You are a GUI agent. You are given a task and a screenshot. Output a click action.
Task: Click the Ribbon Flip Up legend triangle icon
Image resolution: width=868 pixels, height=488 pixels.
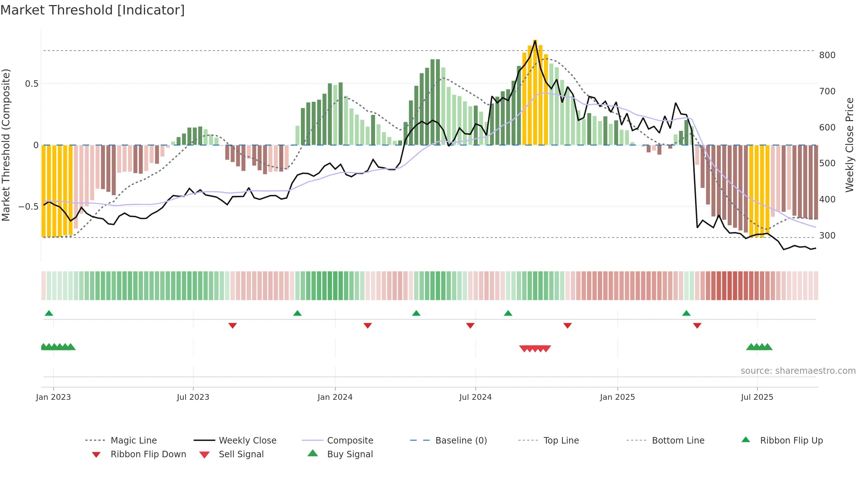pyautogui.click(x=746, y=440)
